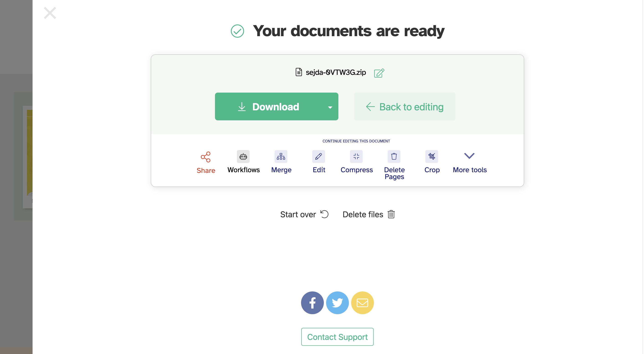644x354 pixels.
Task: Open the Delete Pages tool
Action: pyautogui.click(x=394, y=157)
